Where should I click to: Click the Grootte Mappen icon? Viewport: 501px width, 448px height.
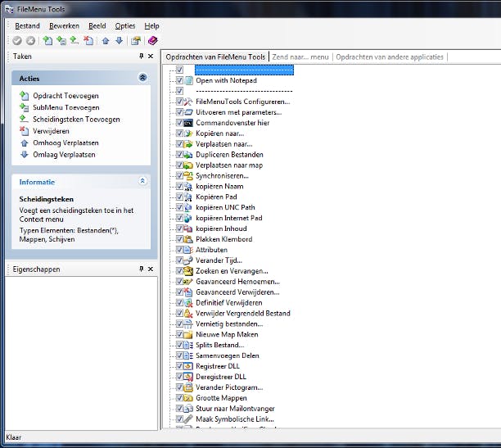tap(189, 398)
